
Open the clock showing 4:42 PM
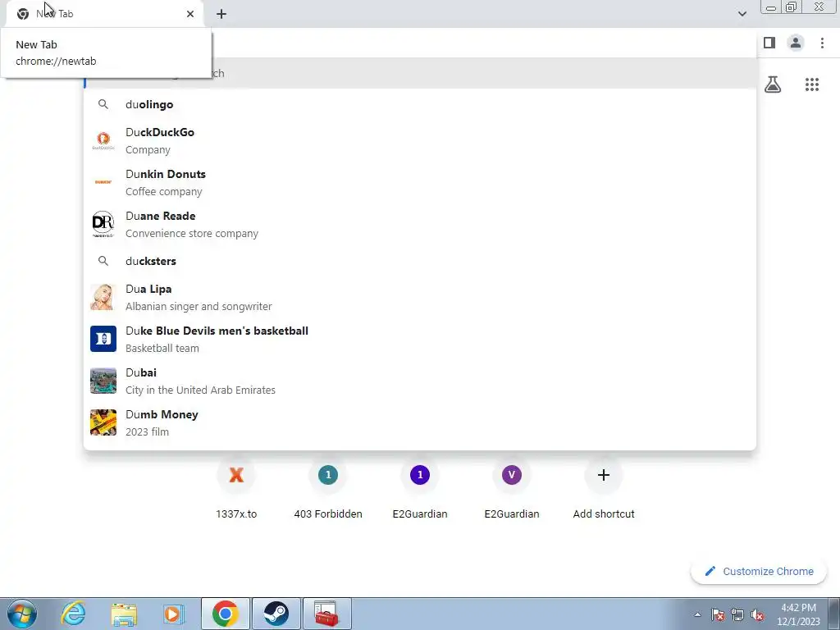[x=798, y=614]
